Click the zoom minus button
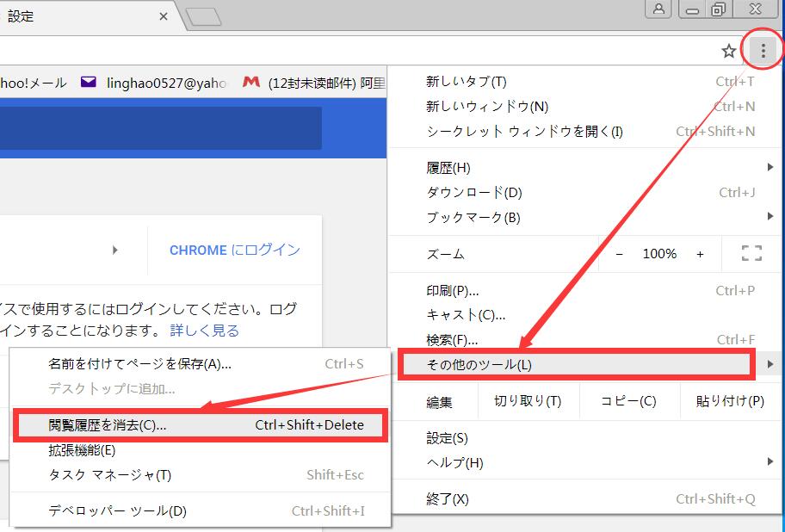Image resolution: width=785 pixels, height=532 pixels. [620, 254]
